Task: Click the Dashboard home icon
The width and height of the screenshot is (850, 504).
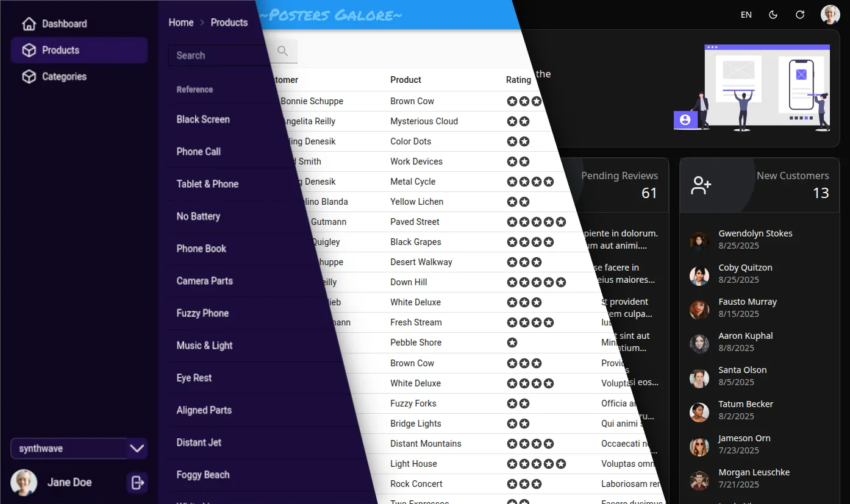Action: 29,24
